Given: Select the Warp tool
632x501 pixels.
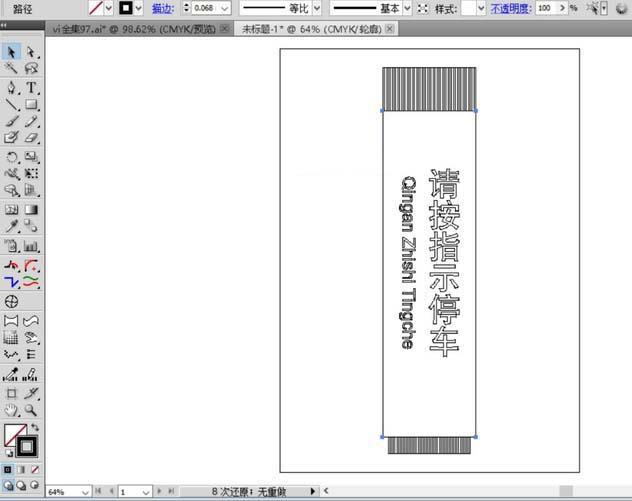Looking at the screenshot, I should coord(11,173).
